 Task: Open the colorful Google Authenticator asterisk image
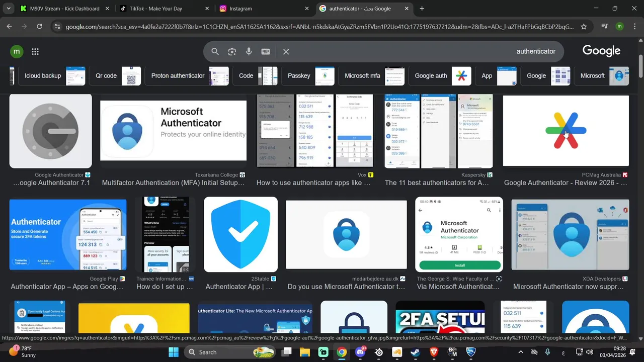[x=566, y=131]
